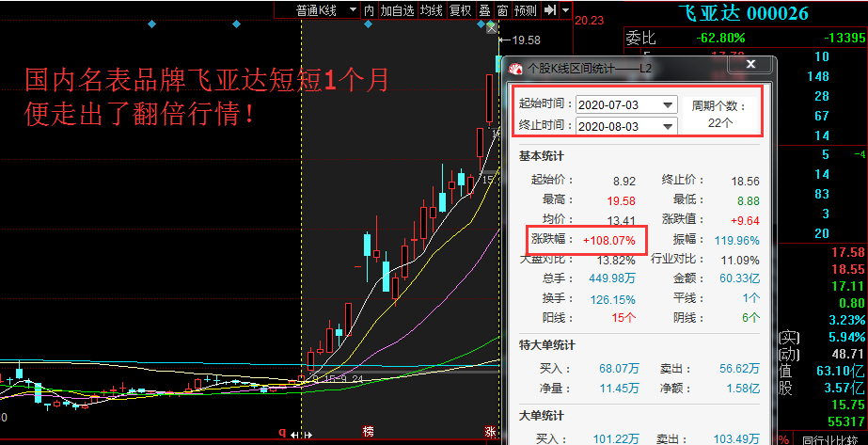This screenshot has width=868, height=445.
Task: Click the 48.71 value in side panel
Action: click(x=850, y=355)
